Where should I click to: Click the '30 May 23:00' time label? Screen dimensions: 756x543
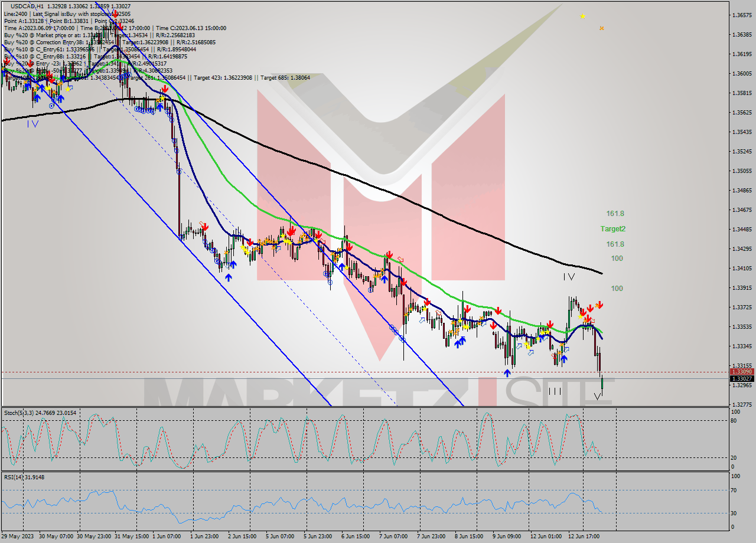[x=94, y=537]
